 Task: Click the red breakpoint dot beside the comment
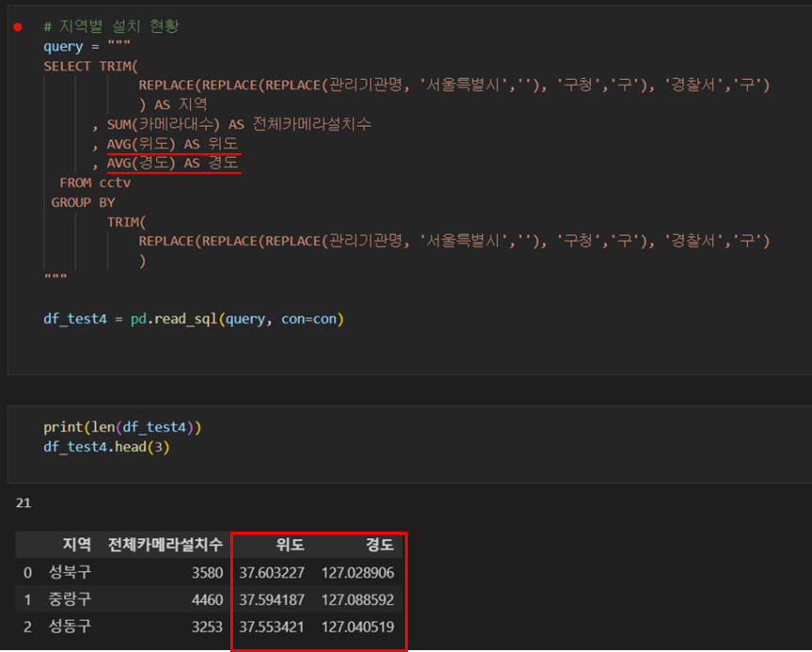click(18, 27)
